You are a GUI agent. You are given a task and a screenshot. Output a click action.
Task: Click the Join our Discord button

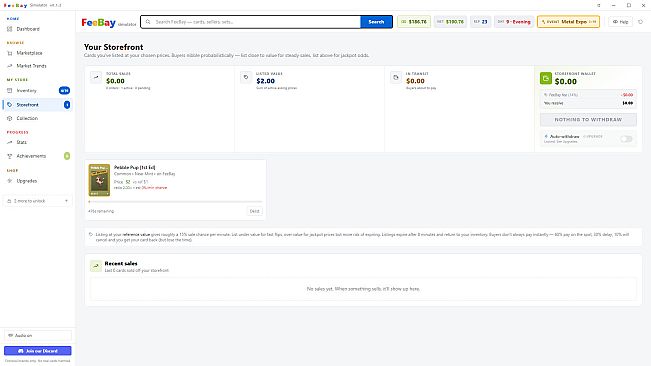pos(38,351)
